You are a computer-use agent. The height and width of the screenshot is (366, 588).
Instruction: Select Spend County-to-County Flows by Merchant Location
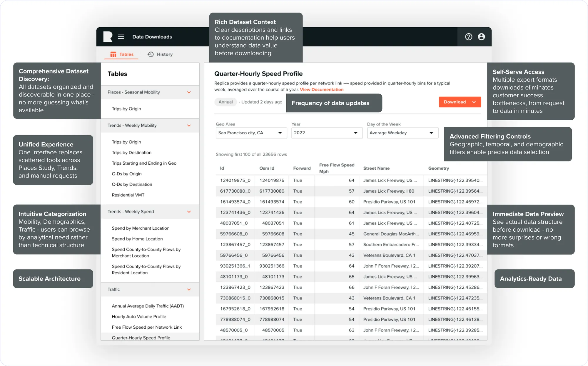point(146,253)
